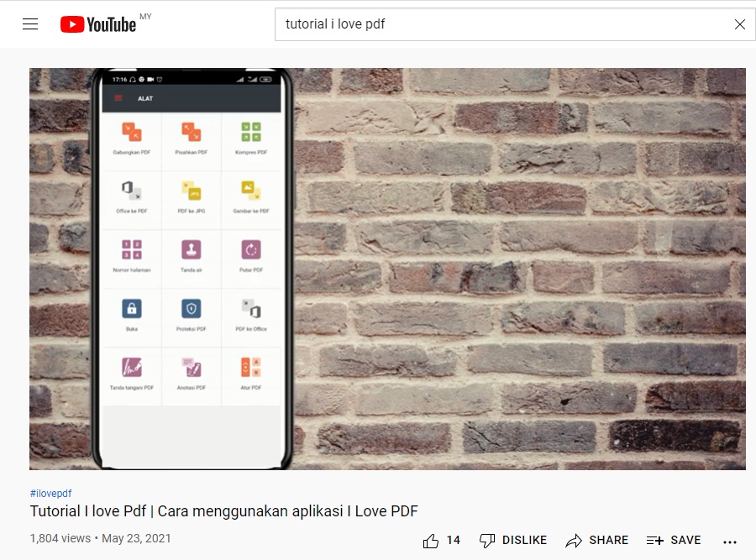Click the red hamburger menu beside ALAT

(118, 98)
